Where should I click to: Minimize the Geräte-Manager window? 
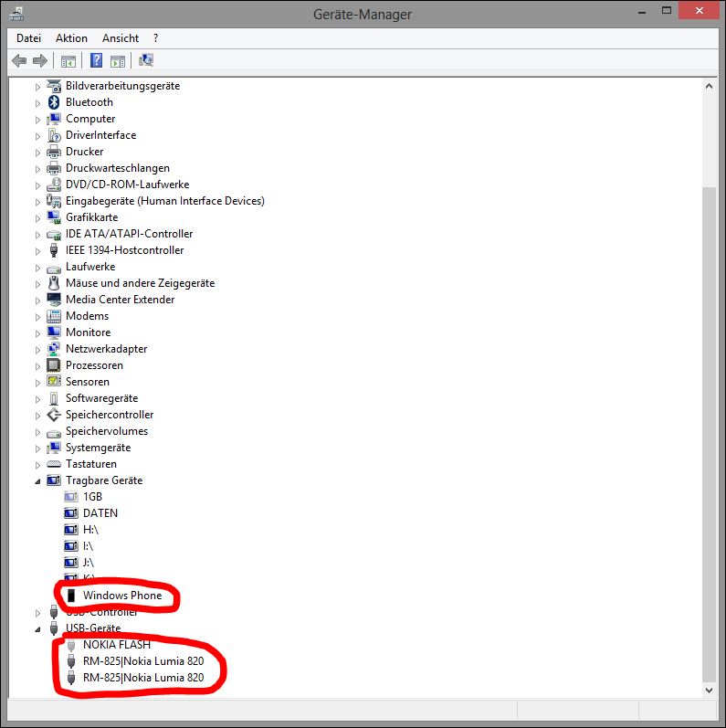pos(642,12)
